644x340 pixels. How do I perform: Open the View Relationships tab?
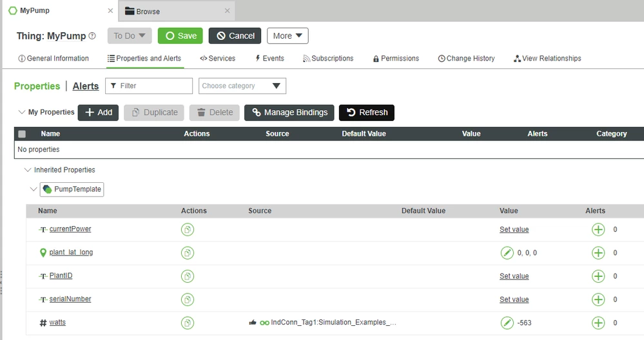pos(547,58)
